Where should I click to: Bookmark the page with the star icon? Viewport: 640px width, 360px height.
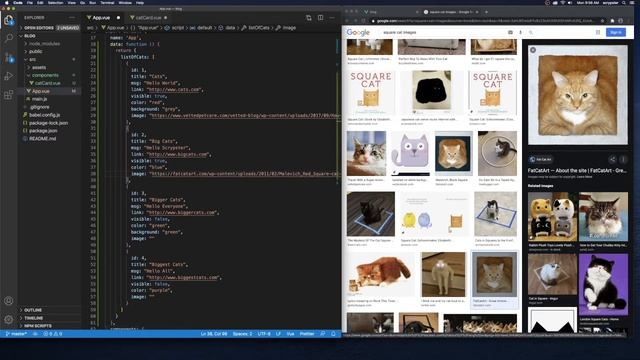click(602, 20)
